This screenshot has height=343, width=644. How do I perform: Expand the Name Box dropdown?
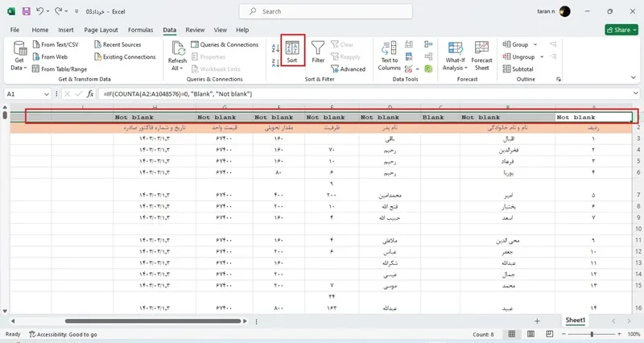coord(47,94)
